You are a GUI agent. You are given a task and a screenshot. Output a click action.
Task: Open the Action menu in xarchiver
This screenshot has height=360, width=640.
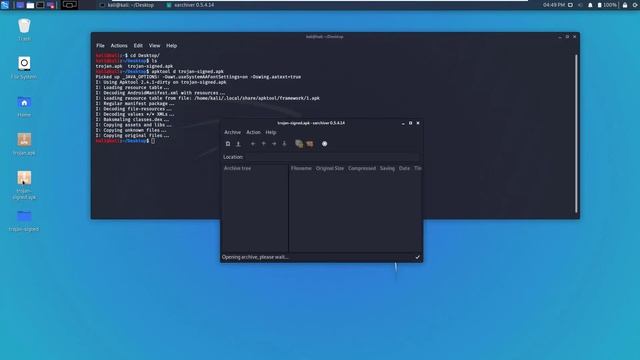(253, 132)
